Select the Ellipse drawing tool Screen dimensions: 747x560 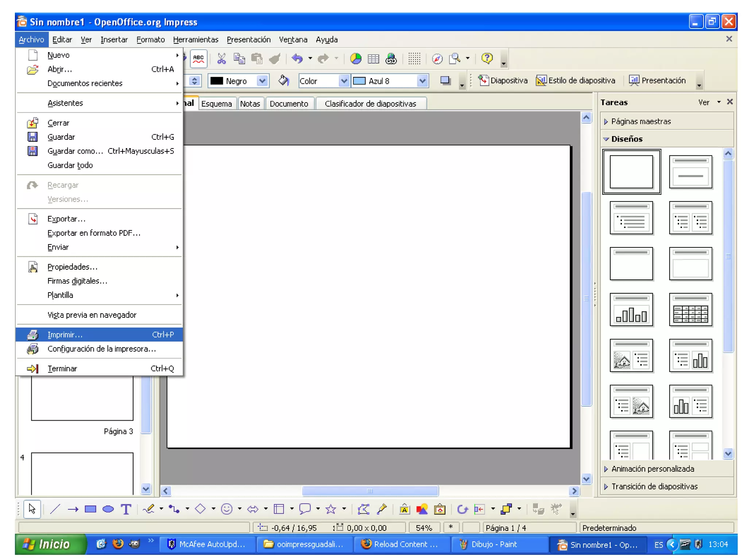[108, 509]
